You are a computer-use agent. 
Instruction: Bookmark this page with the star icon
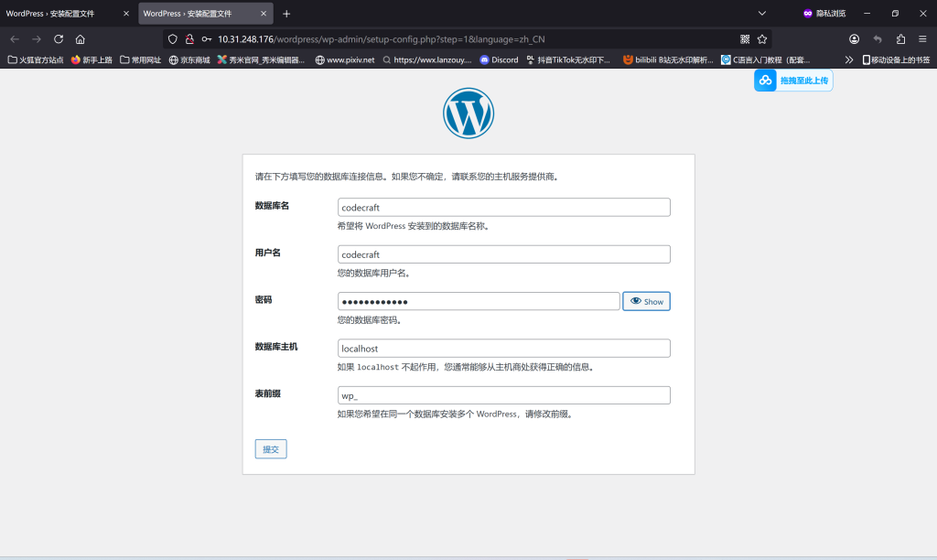click(762, 39)
